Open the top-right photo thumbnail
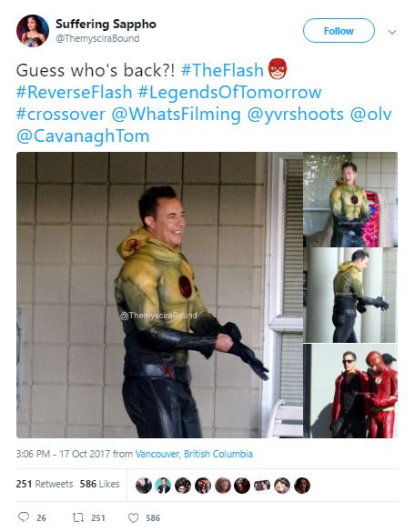The height and width of the screenshot is (532, 415). coord(350,199)
